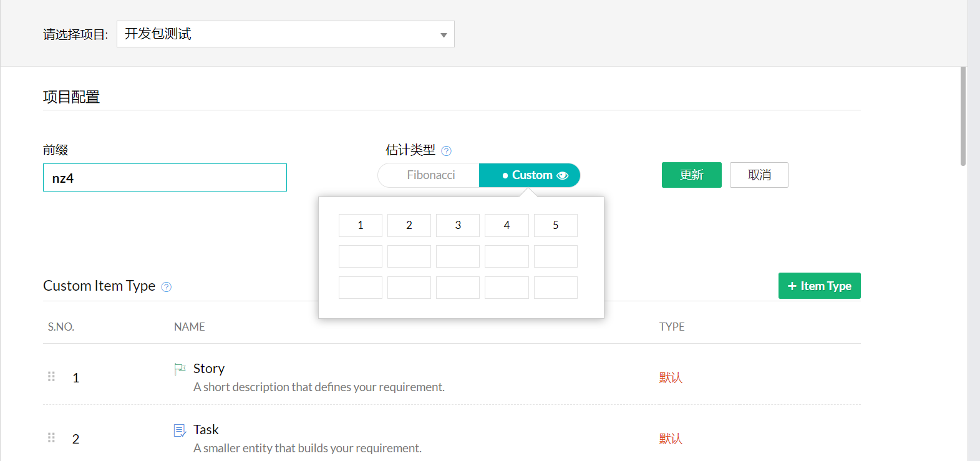The image size is (980, 461).
Task: Add a new Item Type
Action: [x=819, y=286]
